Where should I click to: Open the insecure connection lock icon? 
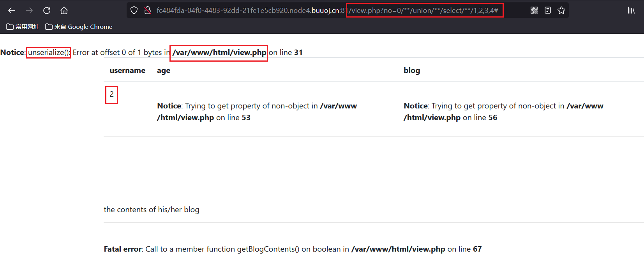pos(148,11)
